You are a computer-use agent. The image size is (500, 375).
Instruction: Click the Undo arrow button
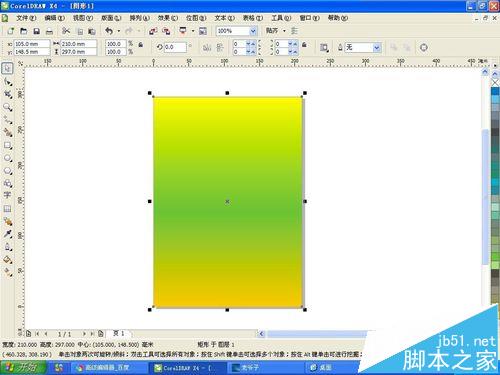pos(109,31)
